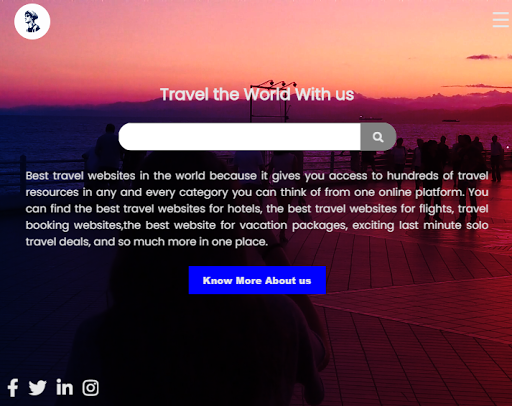Click the blue About us button
Screen dimensions: 512x406
click(x=257, y=280)
